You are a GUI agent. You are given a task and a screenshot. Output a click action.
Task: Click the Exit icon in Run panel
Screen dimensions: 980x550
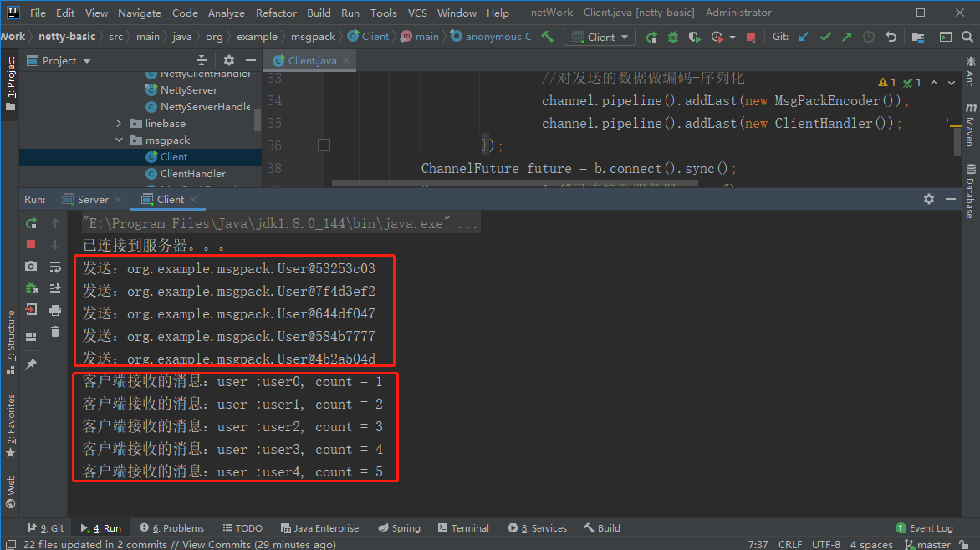(x=31, y=309)
